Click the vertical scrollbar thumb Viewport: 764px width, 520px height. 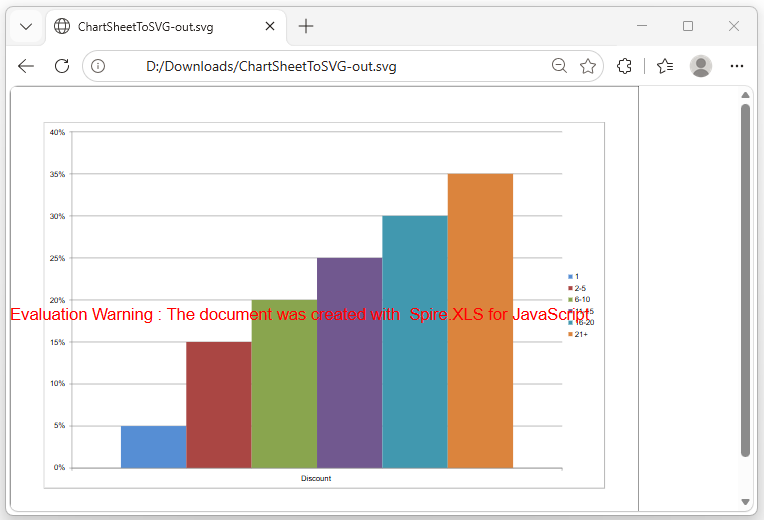click(x=745, y=280)
